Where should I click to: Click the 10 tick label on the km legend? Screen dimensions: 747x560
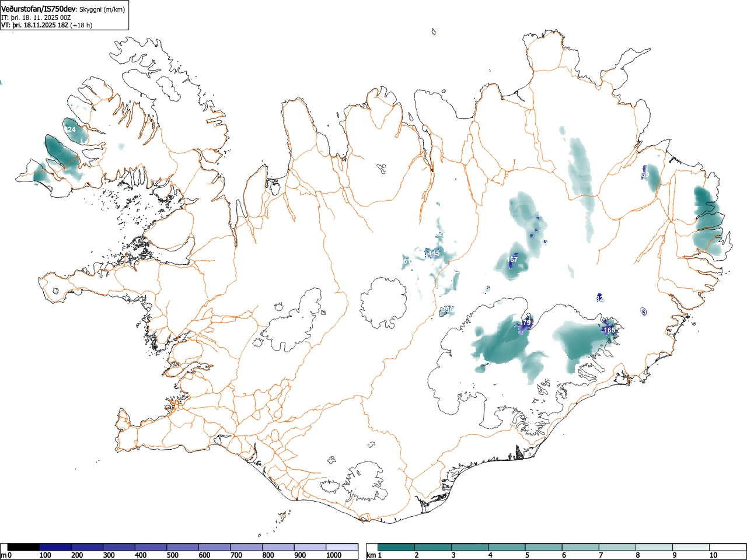click(713, 555)
